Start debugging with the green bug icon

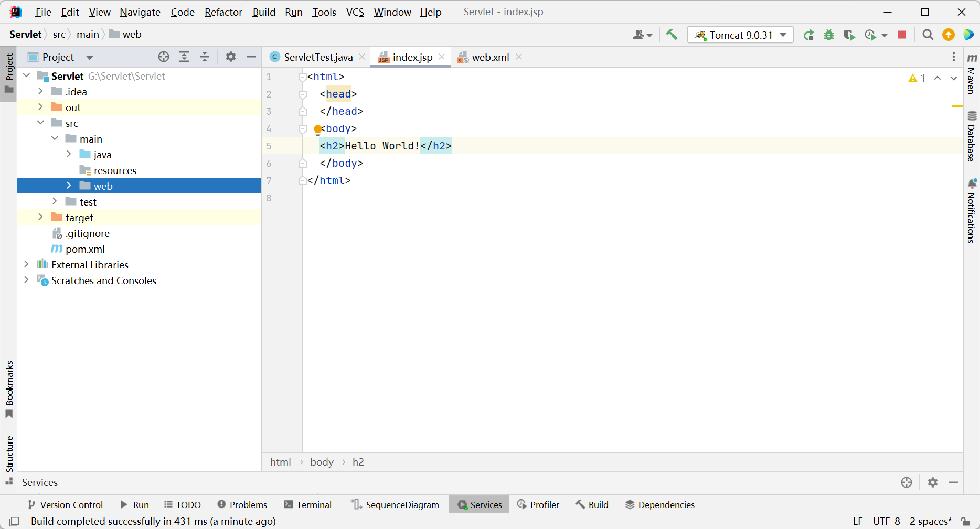pyautogui.click(x=829, y=35)
